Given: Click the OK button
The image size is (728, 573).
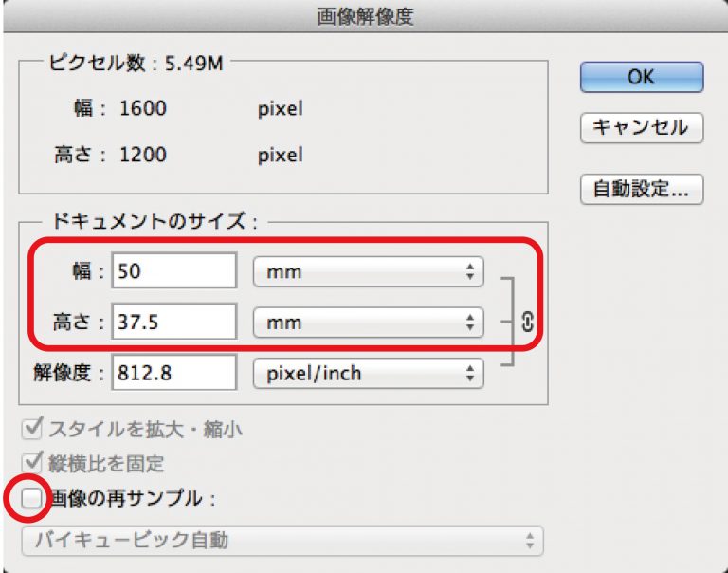Looking at the screenshot, I should tap(642, 77).
